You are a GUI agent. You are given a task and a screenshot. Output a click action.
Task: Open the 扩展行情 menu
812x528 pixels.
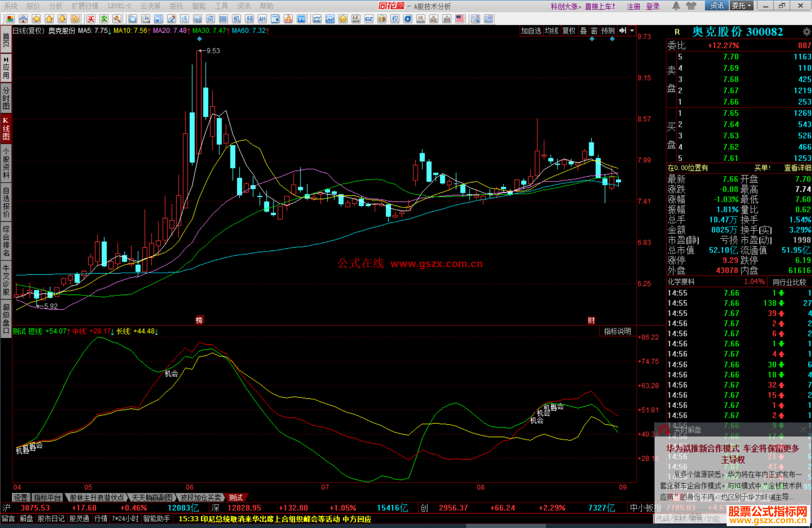(85, 6)
